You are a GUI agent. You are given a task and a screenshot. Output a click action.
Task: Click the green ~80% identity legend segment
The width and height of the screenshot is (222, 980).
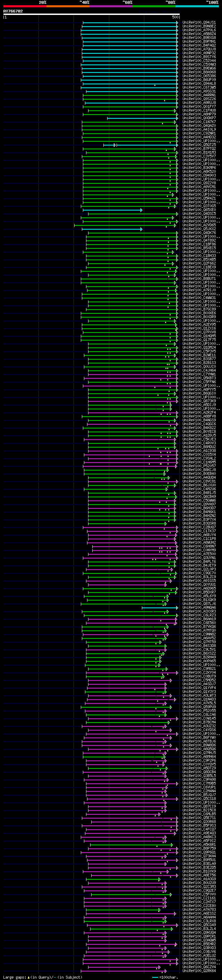(x=154, y=6)
